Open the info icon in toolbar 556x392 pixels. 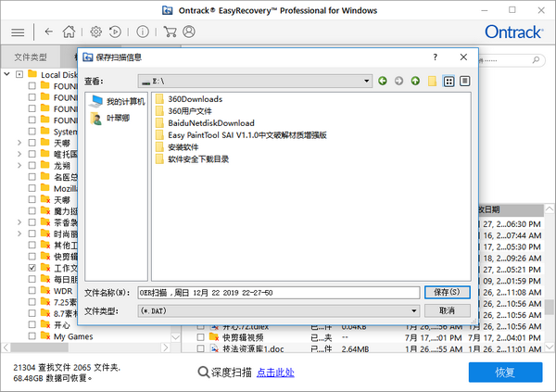click(x=143, y=32)
